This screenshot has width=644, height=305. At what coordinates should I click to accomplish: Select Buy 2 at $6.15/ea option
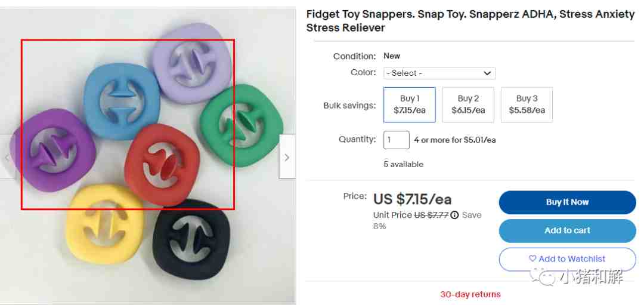(x=468, y=104)
